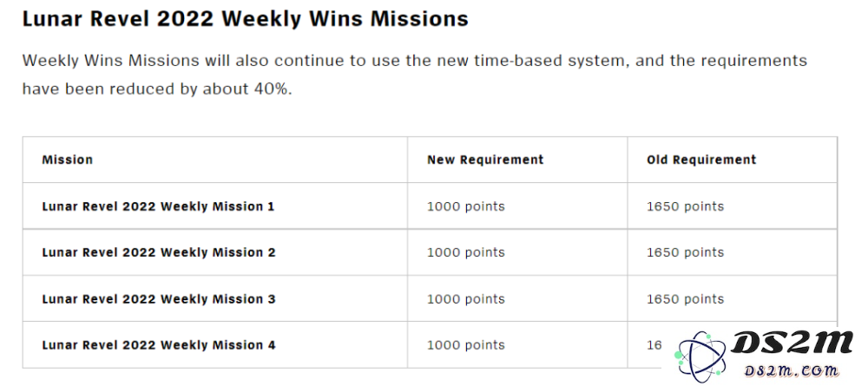Click 1650 points in Mission 1 row

[686, 206]
